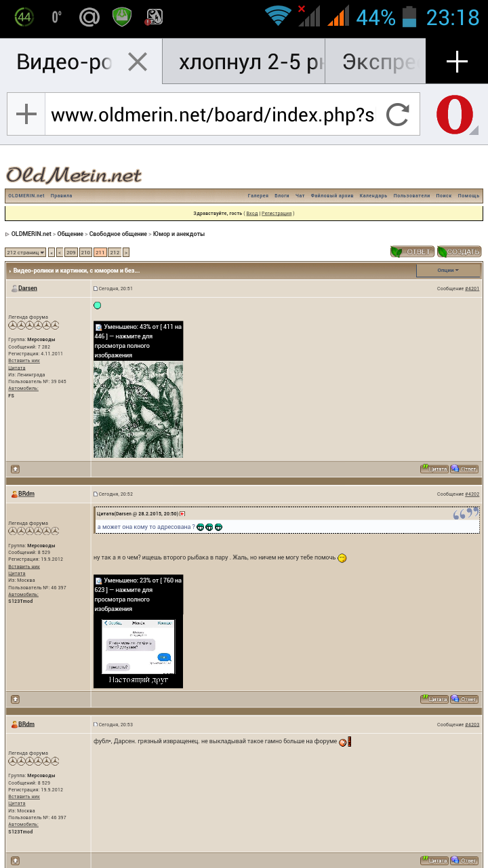Image resolution: width=488 pixels, height=868 pixels.
Task: Focus the oldmerin.net URL address field
Action: coord(211,115)
